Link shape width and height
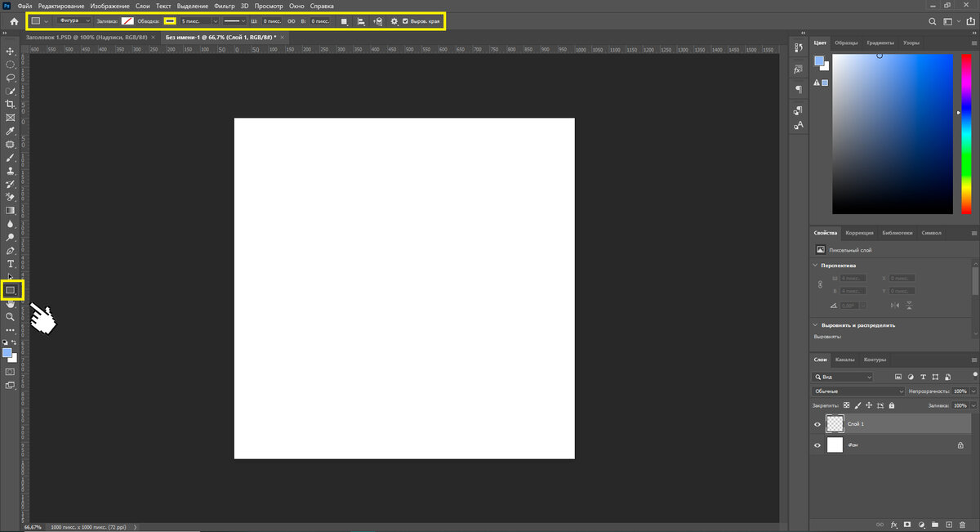This screenshot has width=980, height=532. 291,21
